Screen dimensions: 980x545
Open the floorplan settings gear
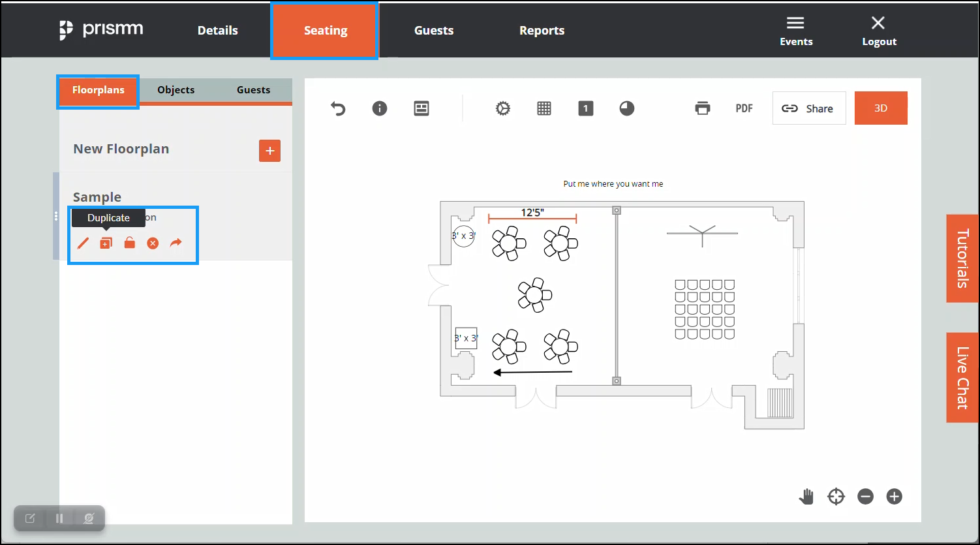[x=502, y=108]
